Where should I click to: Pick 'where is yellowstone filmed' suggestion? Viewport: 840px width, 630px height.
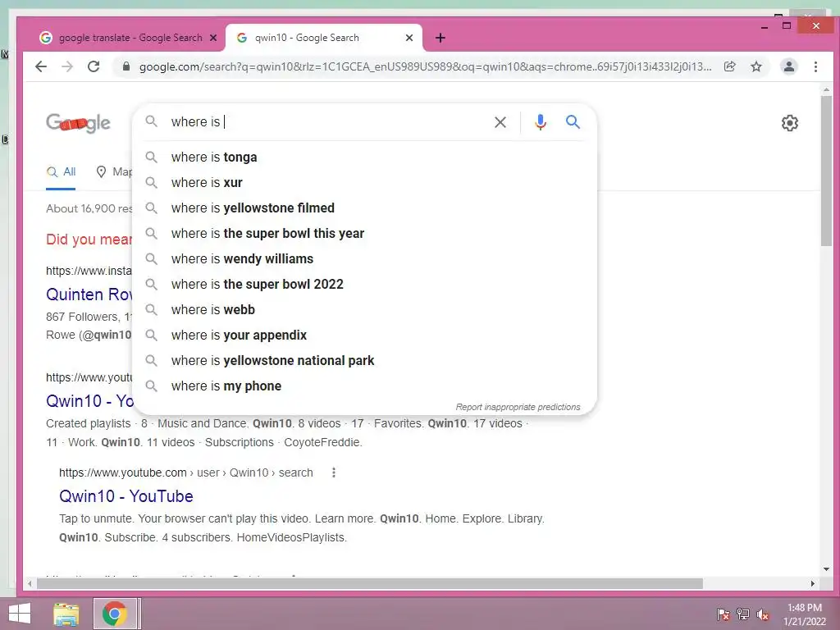[364, 208]
